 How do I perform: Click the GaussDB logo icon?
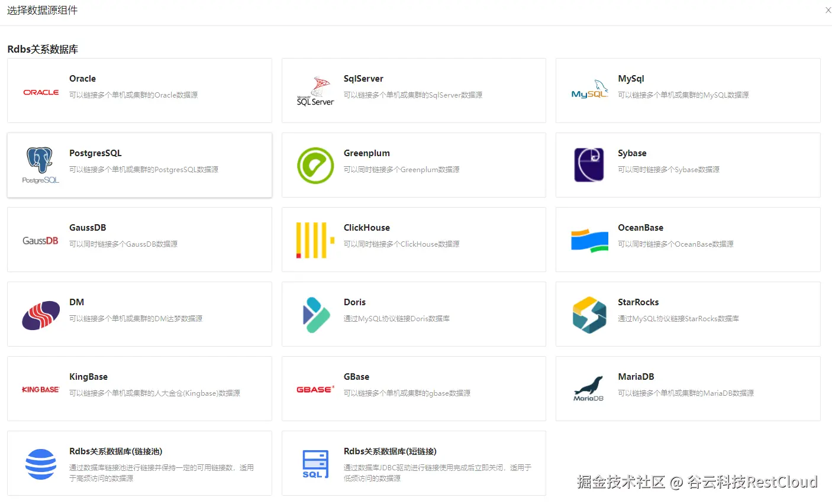41,240
